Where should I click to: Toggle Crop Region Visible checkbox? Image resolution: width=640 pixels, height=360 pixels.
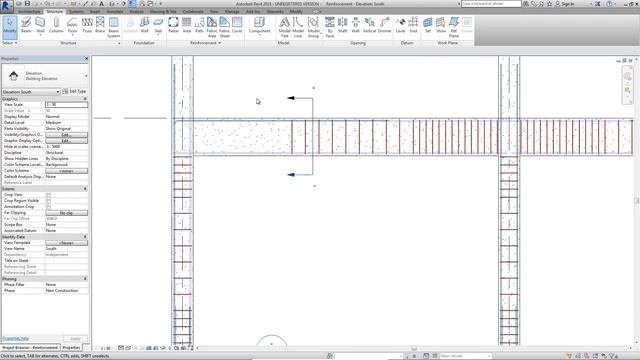click(x=49, y=201)
